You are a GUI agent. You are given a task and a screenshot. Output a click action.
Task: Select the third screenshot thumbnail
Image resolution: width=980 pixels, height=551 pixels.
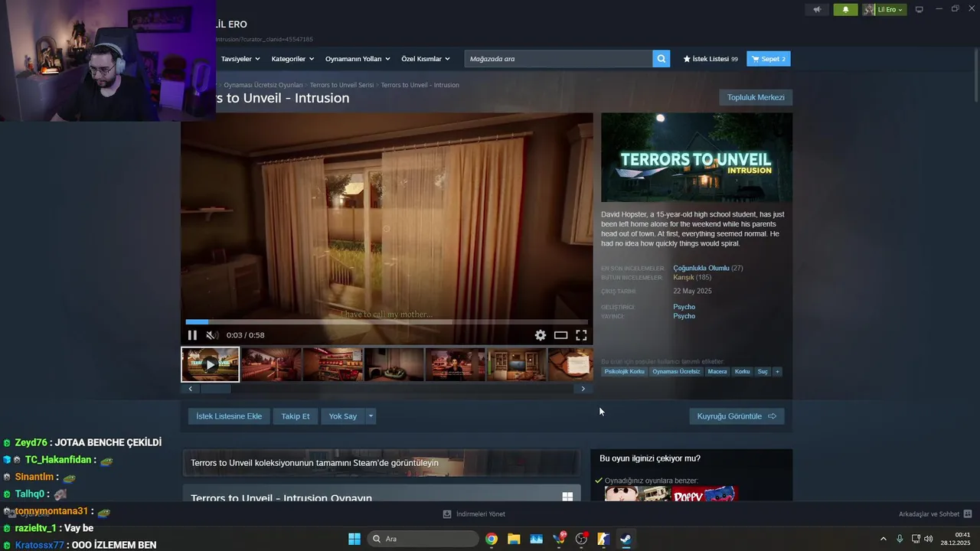point(332,364)
